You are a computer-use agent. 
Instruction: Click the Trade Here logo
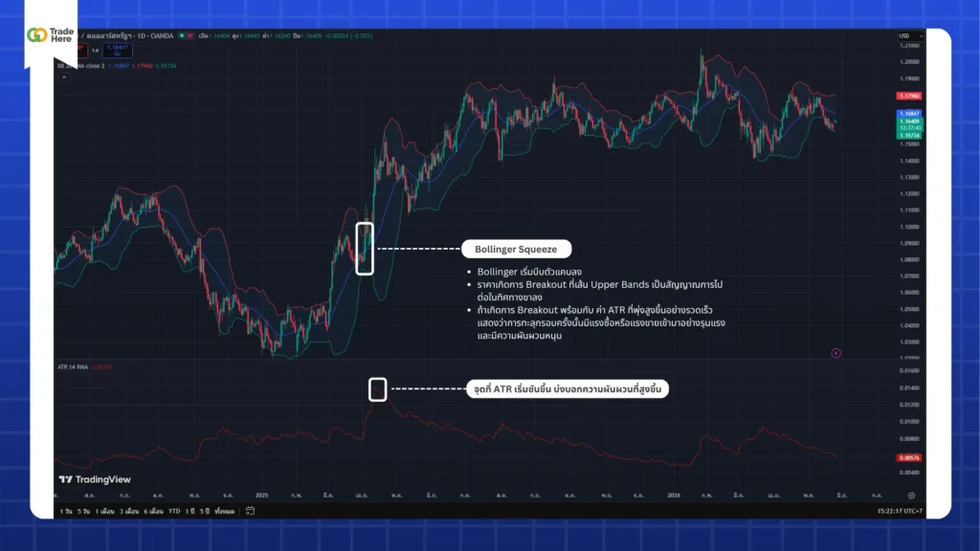[51, 35]
